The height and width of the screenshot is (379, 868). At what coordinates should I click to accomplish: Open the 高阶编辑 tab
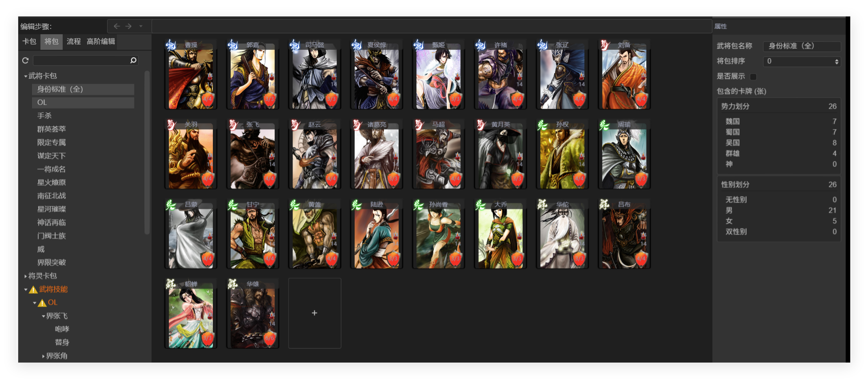[101, 41]
